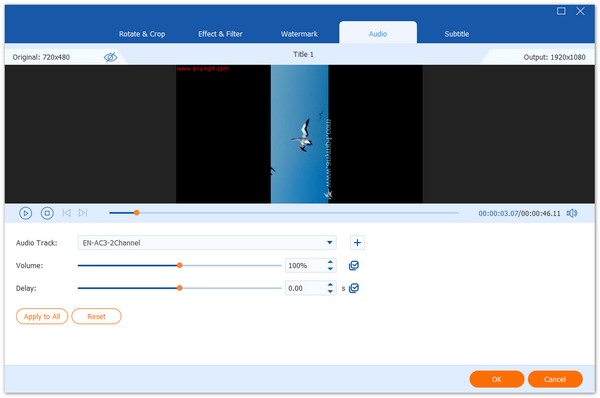The height and width of the screenshot is (398, 600).
Task: Apply volume setting to all icon
Action: [x=354, y=265]
